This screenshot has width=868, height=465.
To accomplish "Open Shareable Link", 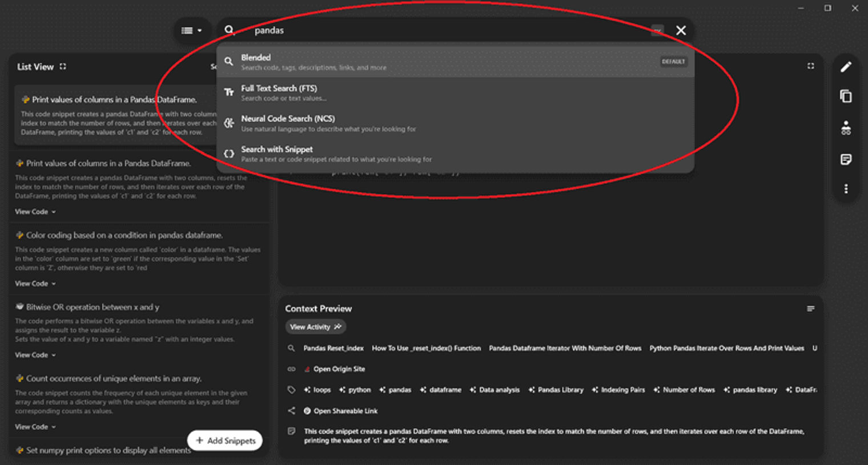I will tap(345, 411).
